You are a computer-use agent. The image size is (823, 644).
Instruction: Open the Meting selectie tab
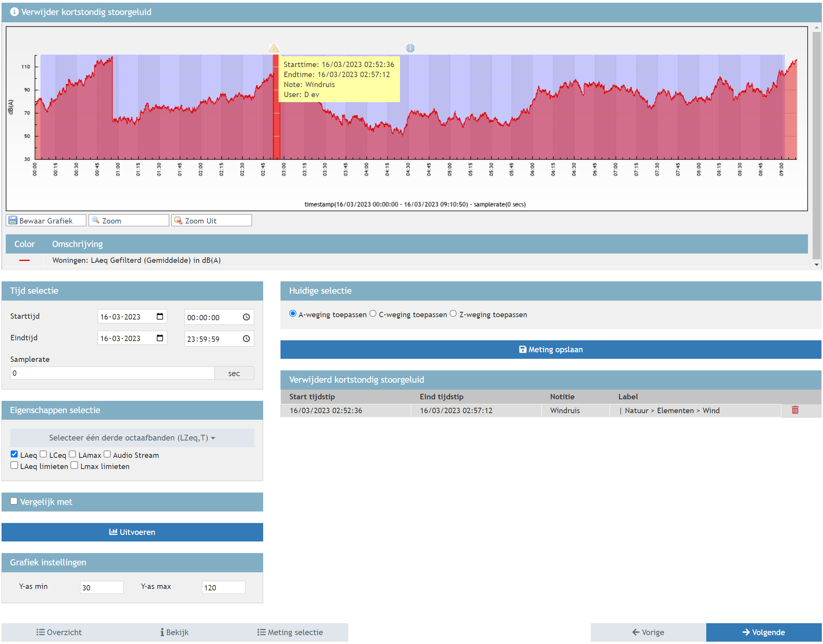coord(290,632)
